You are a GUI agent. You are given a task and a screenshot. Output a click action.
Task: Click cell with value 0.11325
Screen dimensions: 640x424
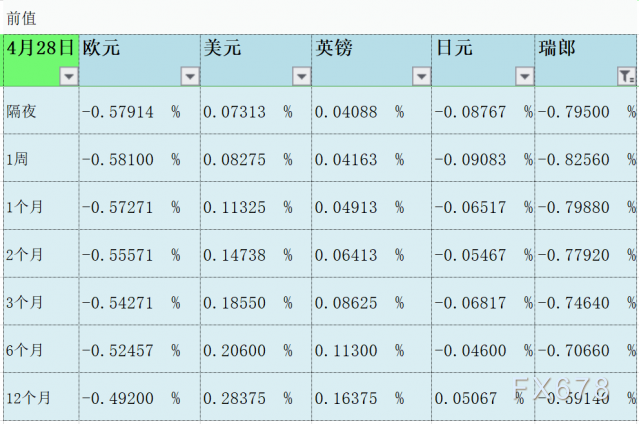256,206
